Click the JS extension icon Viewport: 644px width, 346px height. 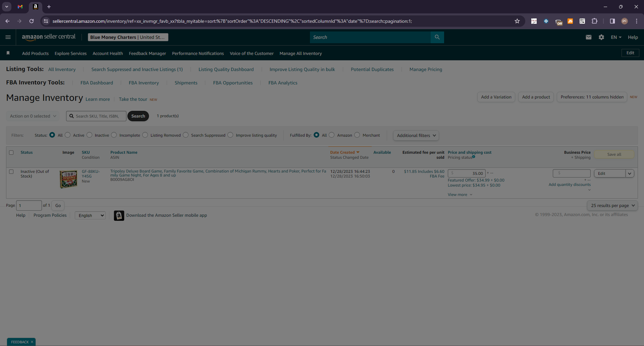(x=570, y=21)
